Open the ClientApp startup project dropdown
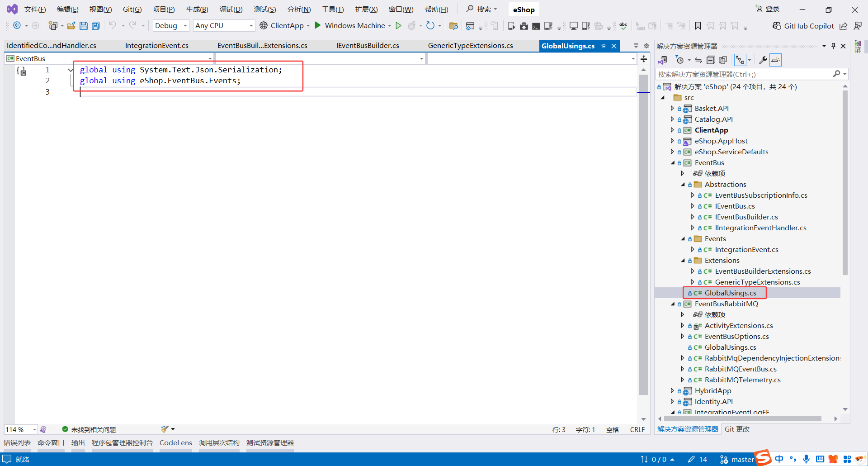 tap(308, 26)
